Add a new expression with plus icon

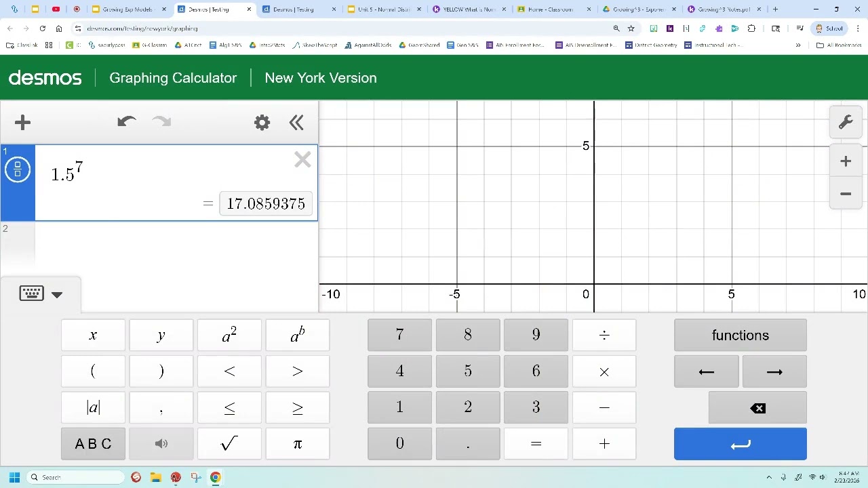point(22,123)
